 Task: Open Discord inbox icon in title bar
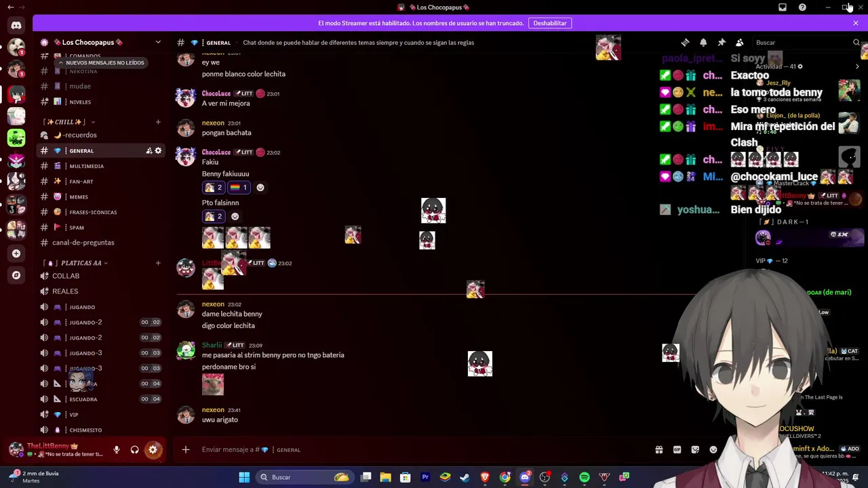[x=783, y=7]
